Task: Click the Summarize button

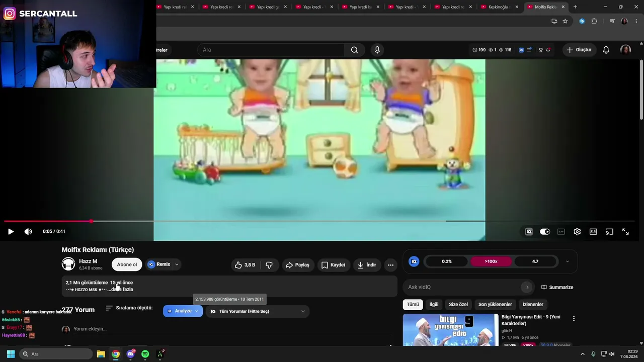Action: coord(557,287)
